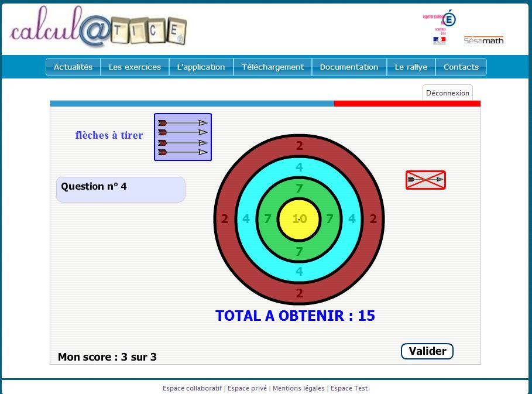Click the crossed-out arrow cancel icon
This screenshot has width=532, height=394.
[425, 180]
